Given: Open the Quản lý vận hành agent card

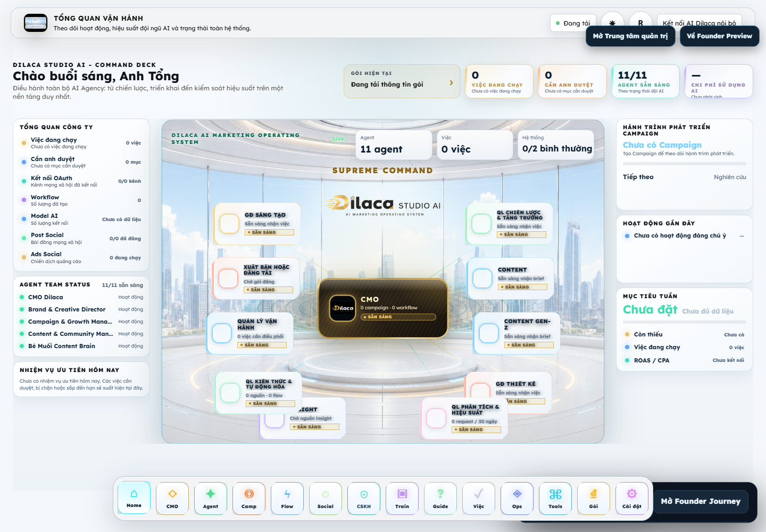Looking at the screenshot, I should [249, 333].
